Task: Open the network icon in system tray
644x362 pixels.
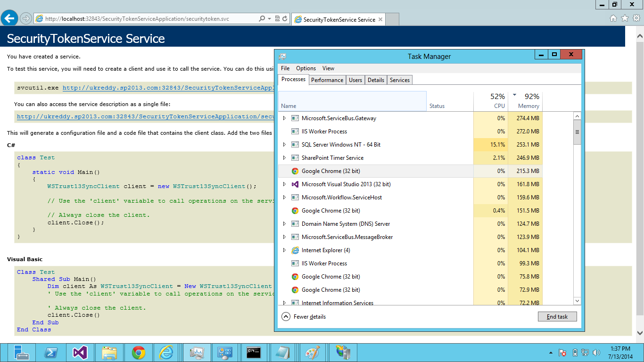Action: tap(585, 353)
